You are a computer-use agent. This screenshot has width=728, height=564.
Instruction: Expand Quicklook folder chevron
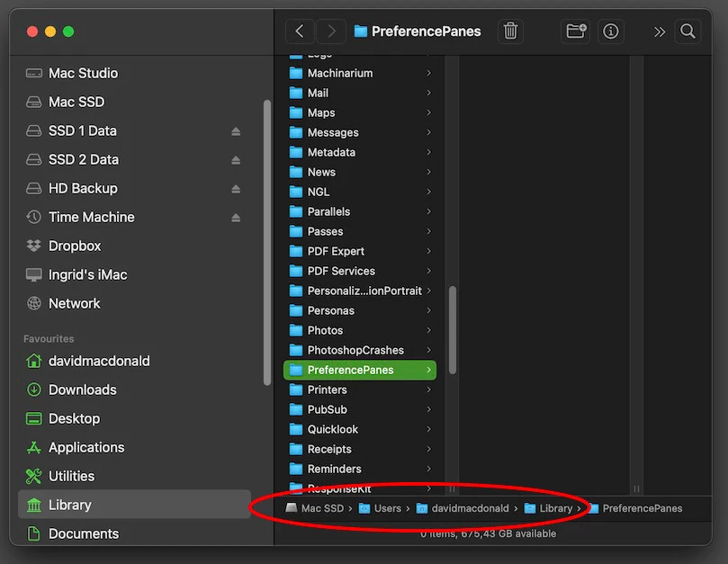[x=429, y=429]
